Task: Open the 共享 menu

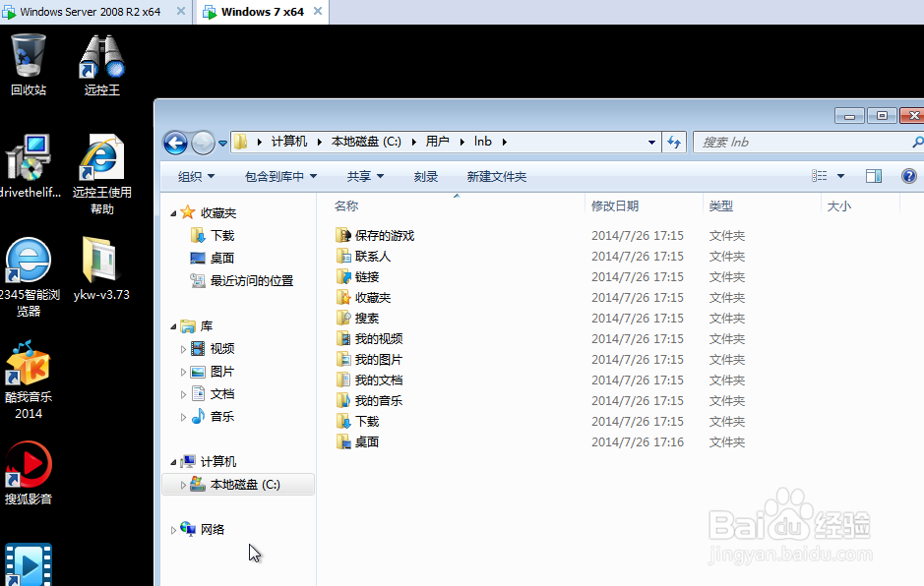Action: pyautogui.click(x=365, y=177)
